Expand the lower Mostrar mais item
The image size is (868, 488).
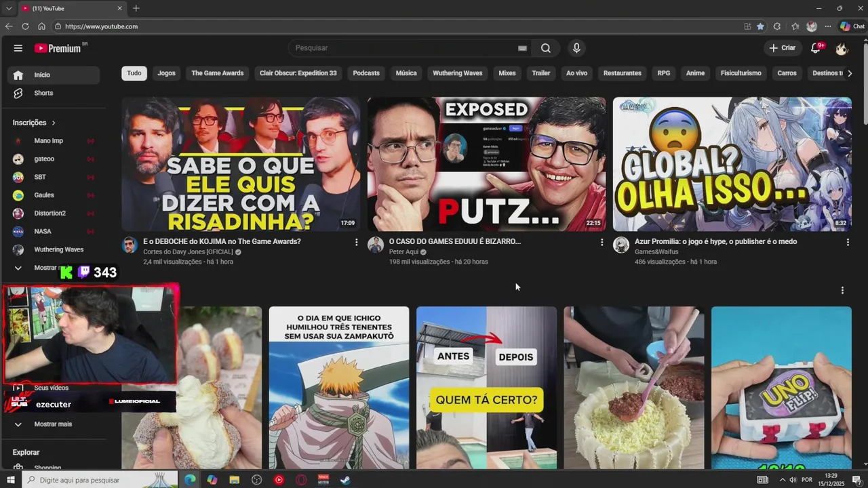coord(53,424)
